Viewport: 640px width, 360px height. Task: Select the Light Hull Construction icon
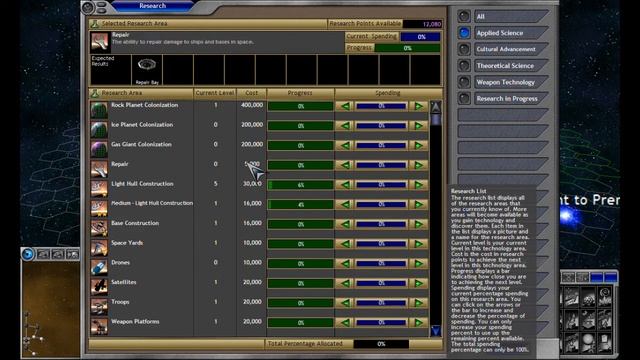tap(99, 188)
